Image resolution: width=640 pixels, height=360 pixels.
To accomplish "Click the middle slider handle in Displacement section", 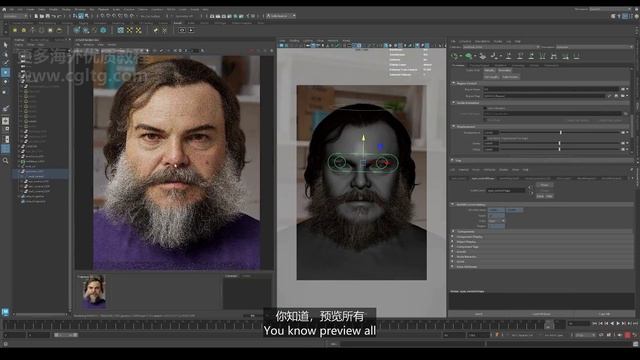I will pyautogui.click(x=560, y=143).
